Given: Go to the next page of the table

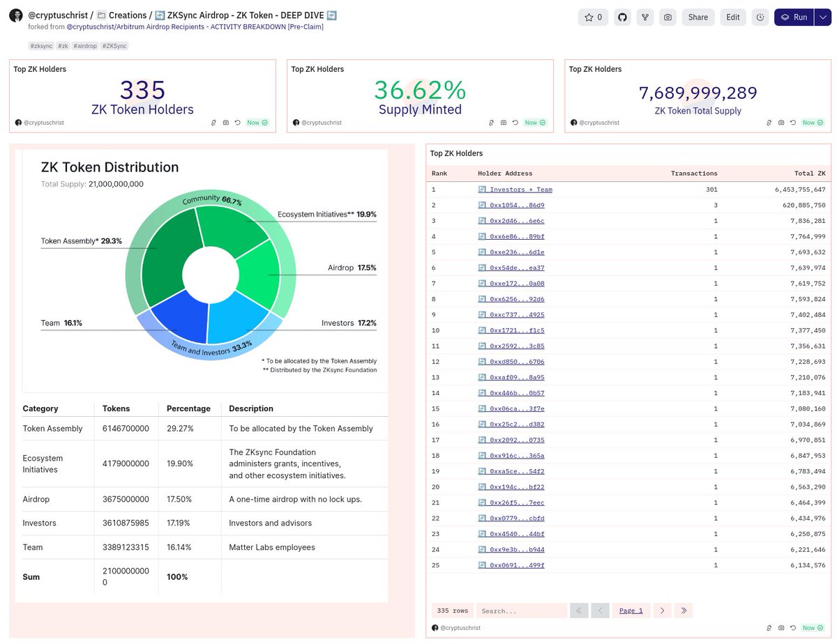Looking at the screenshot, I should coord(662,611).
